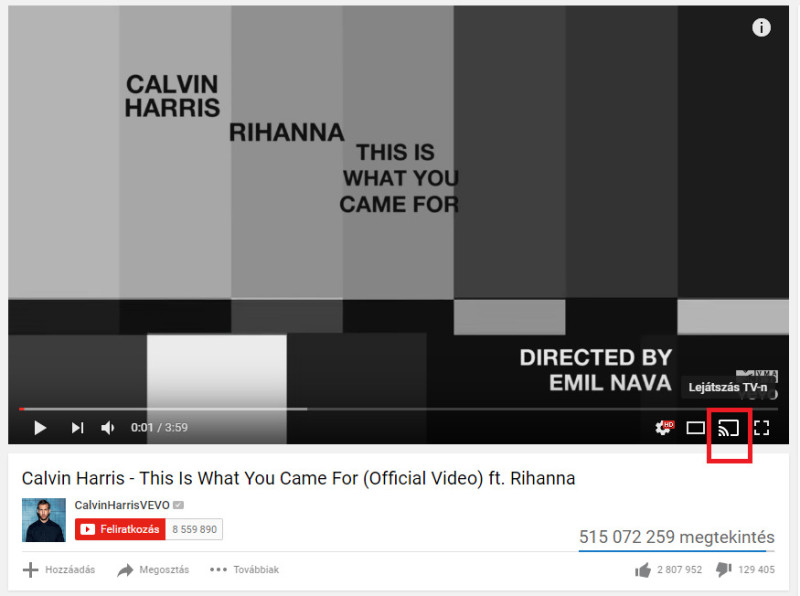Screen dimensions: 800x596
Task: Expand the Továbbiak more options menu
Action: pos(244,569)
